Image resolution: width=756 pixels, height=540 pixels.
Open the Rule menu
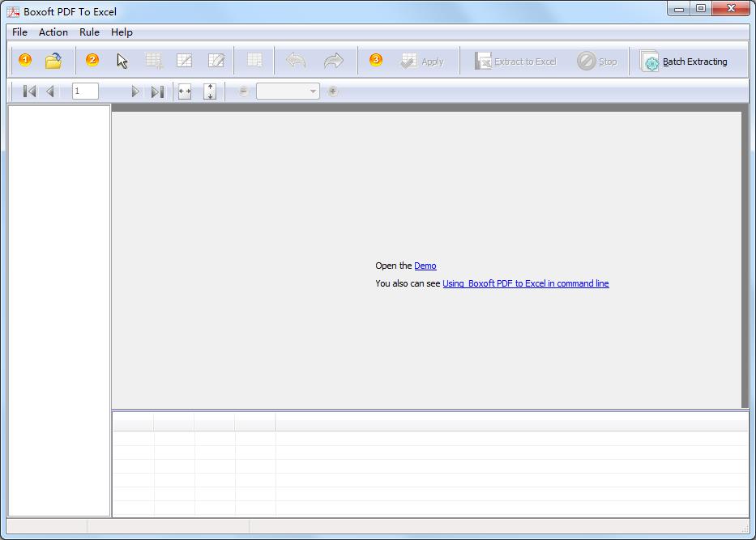pyautogui.click(x=89, y=32)
